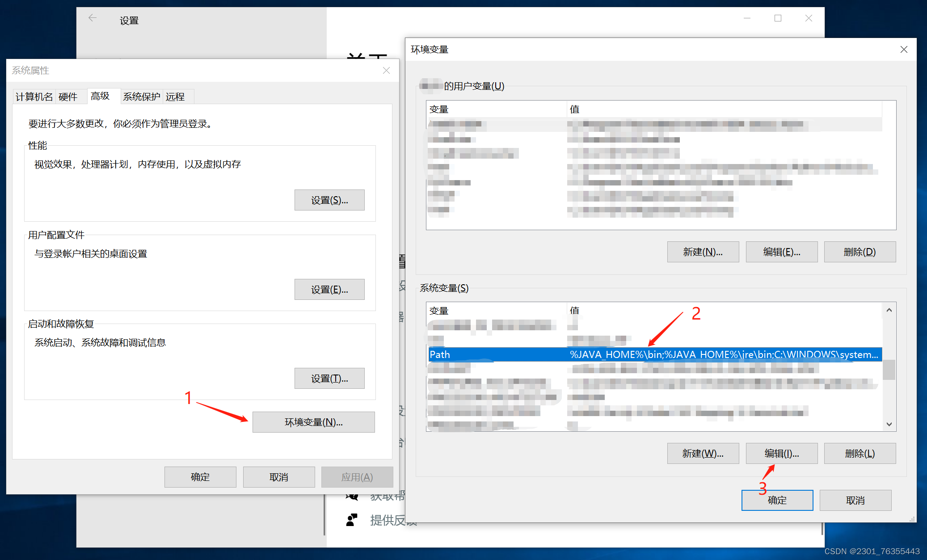927x560 pixels.
Task: Click the 环境变量(N) button
Action: pyautogui.click(x=314, y=422)
